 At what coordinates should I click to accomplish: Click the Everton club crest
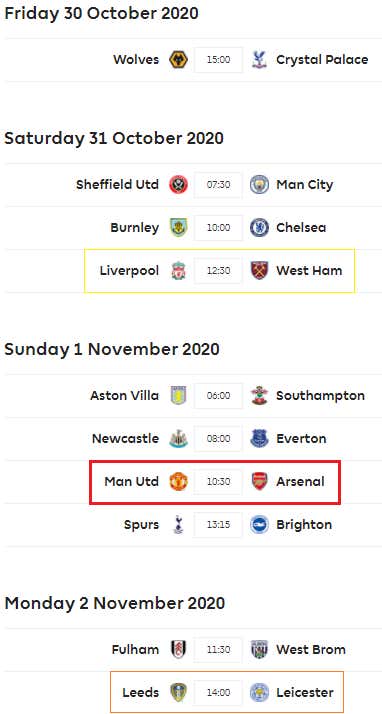(259, 439)
